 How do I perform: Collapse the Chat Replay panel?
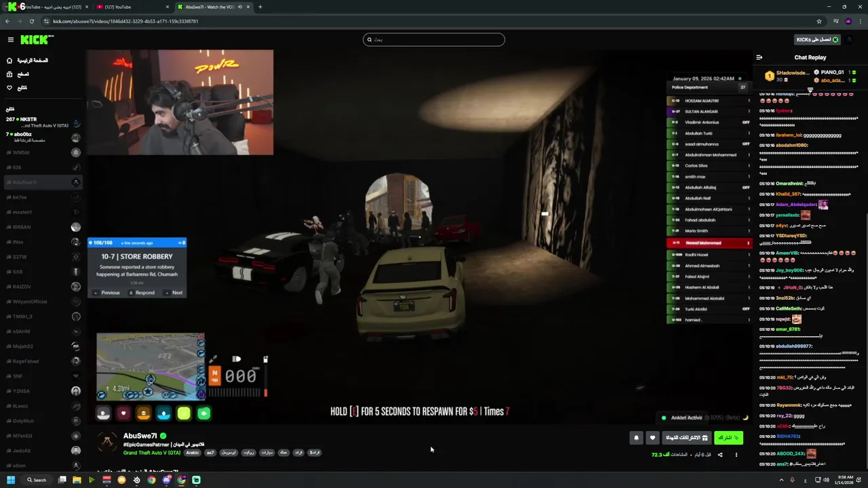[x=759, y=58]
